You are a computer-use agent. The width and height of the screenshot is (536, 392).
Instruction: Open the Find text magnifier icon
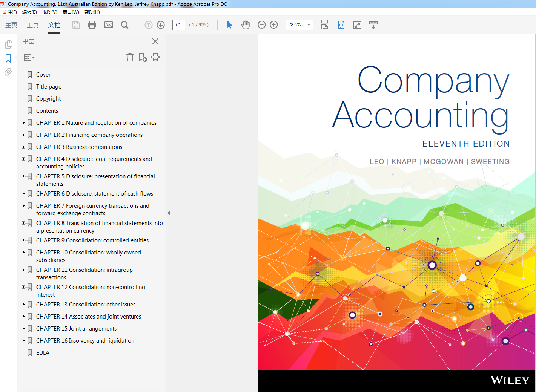pyautogui.click(x=124, y=25)
